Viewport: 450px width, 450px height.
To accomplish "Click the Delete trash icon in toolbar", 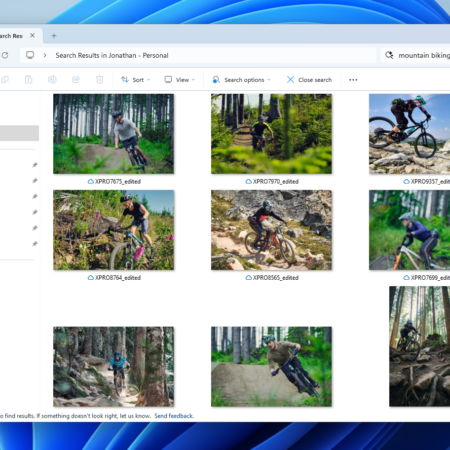I will pyautogui.click(x=99, y=80).
